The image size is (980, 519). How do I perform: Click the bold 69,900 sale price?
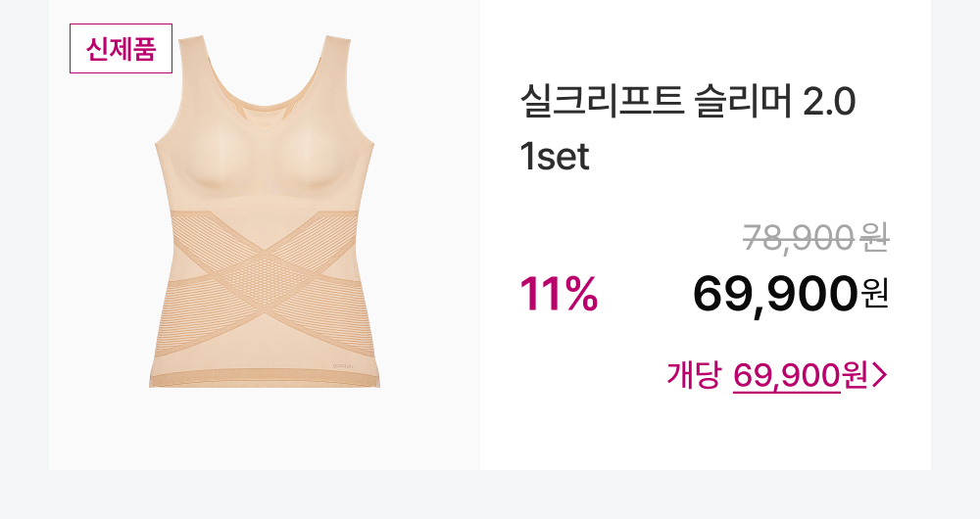click(775, 293)
